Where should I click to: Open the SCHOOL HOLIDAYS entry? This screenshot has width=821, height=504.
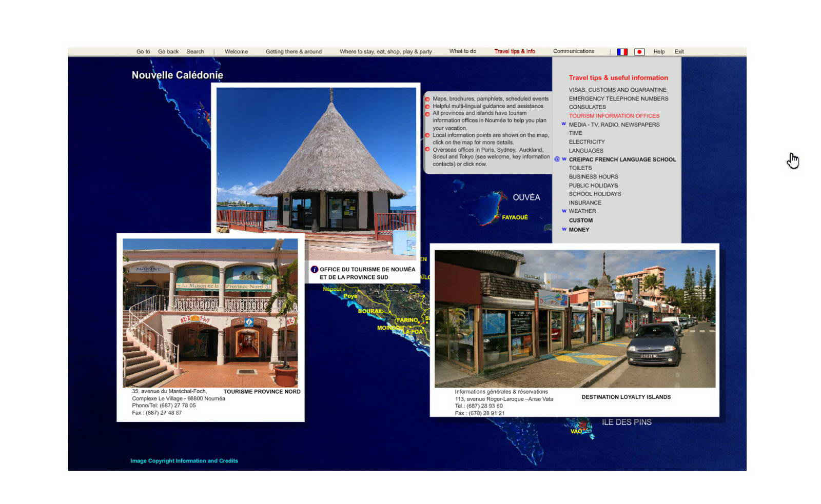[595, 194]
